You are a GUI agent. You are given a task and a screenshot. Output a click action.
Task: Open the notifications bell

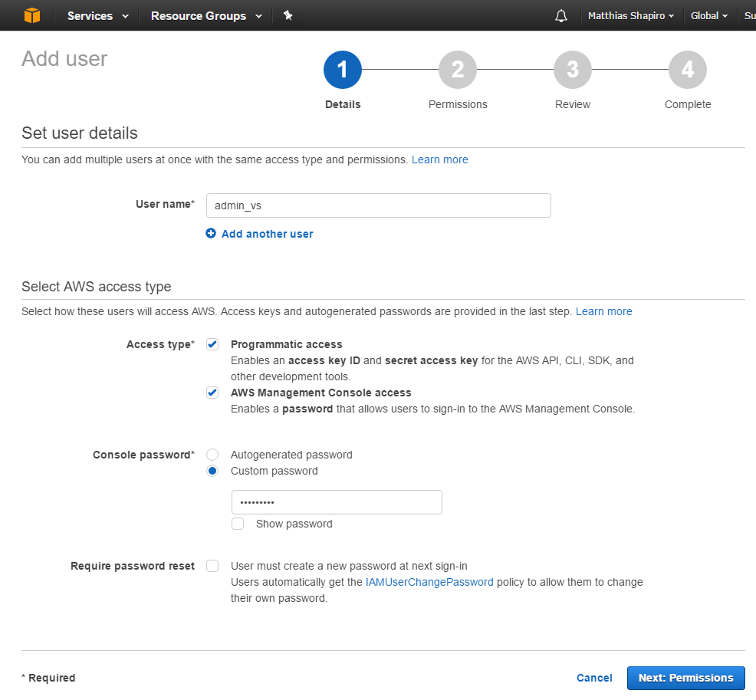click(x=561, y=15)
